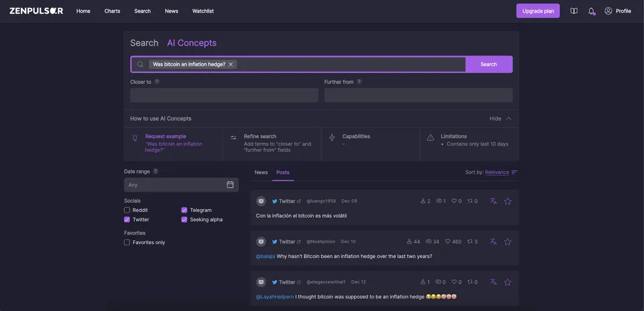644x311 pixels.
Task: Open the notifications bell
Action: point(592,11)
